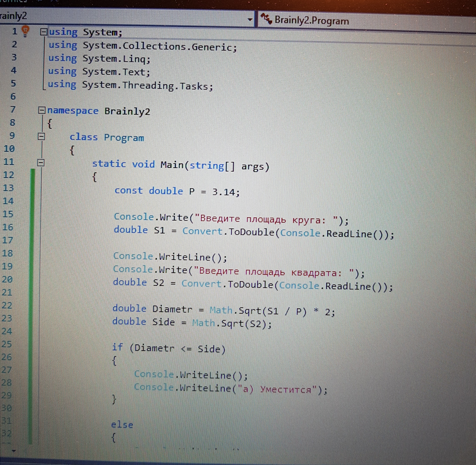Click 'System.Linq' on line 3
The height and width of the screenshot is (465, 476).
click(x=114, y=59)
